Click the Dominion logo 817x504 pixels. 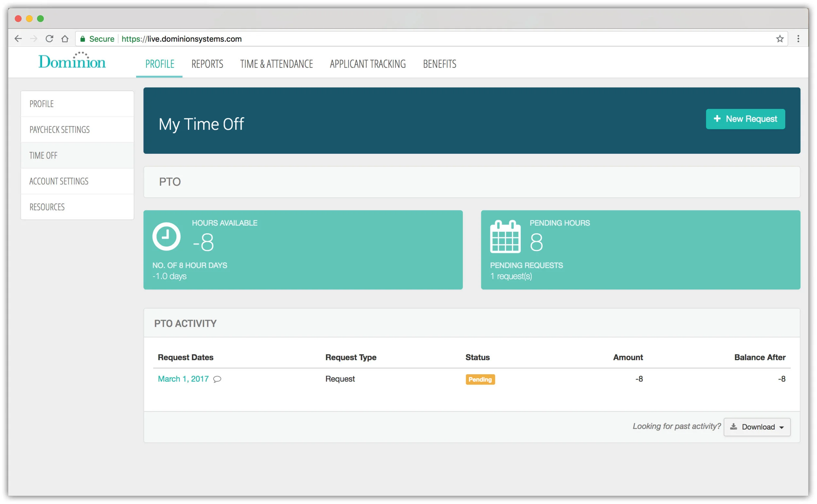click(x=72, y=60)
